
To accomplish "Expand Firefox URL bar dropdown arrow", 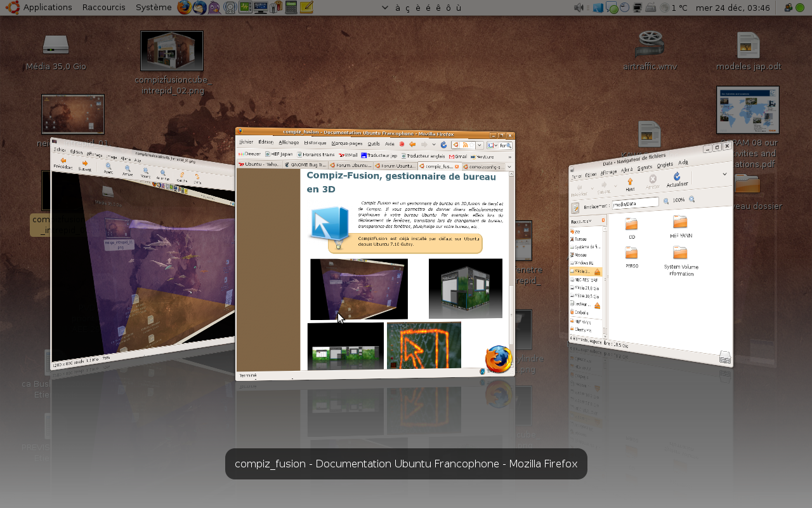I will tap(480, 145).
